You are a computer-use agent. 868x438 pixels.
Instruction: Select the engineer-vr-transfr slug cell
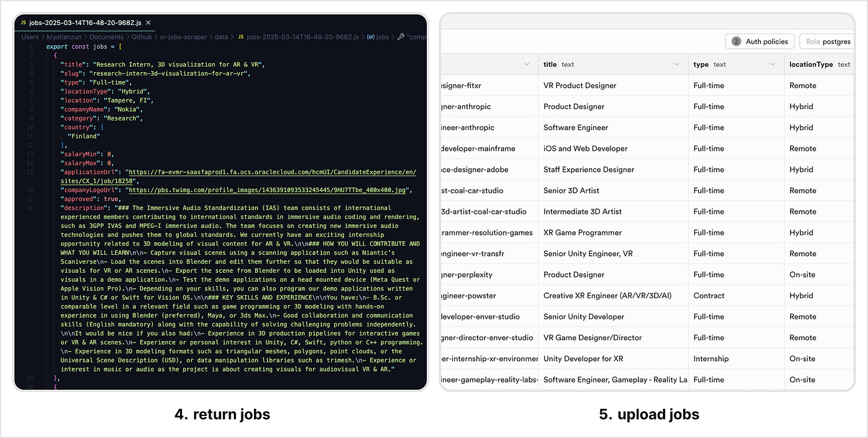[489, 254]
